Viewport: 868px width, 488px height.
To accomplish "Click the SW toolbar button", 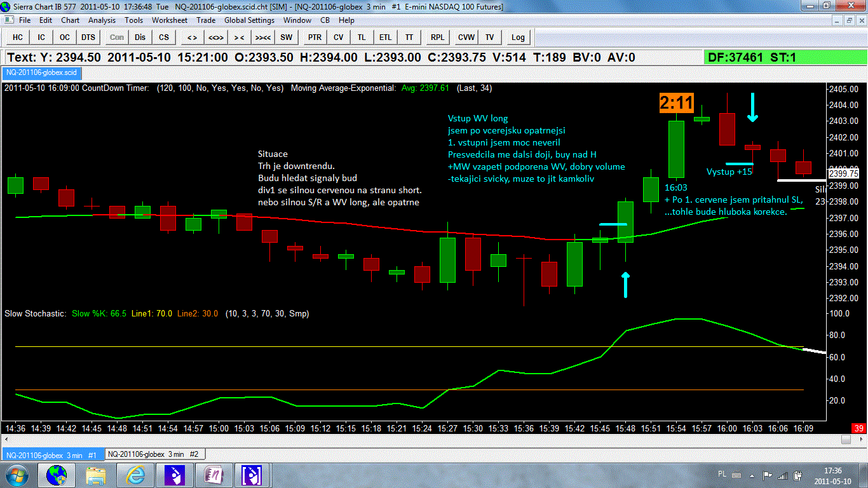I will tap(287, 37).
